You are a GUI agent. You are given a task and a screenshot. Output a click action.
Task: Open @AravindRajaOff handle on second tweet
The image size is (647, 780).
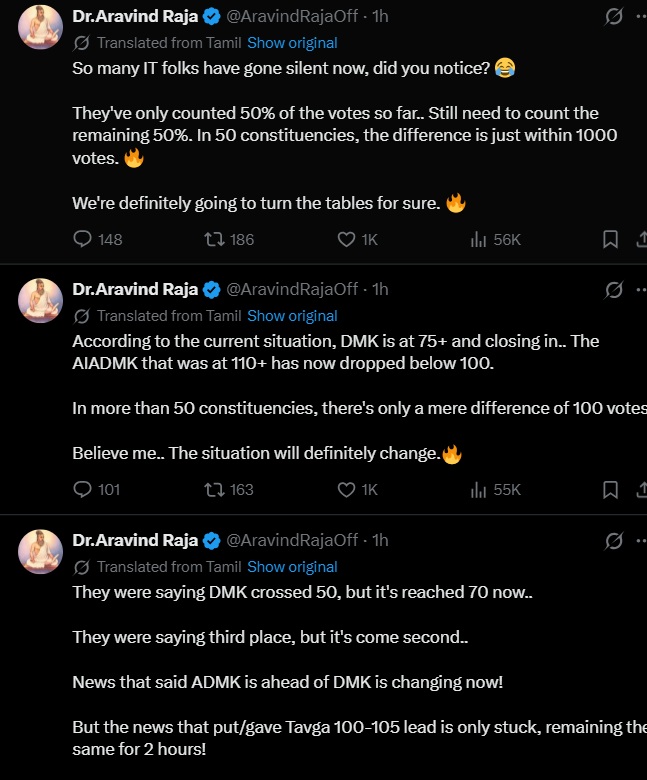(292, 289)
